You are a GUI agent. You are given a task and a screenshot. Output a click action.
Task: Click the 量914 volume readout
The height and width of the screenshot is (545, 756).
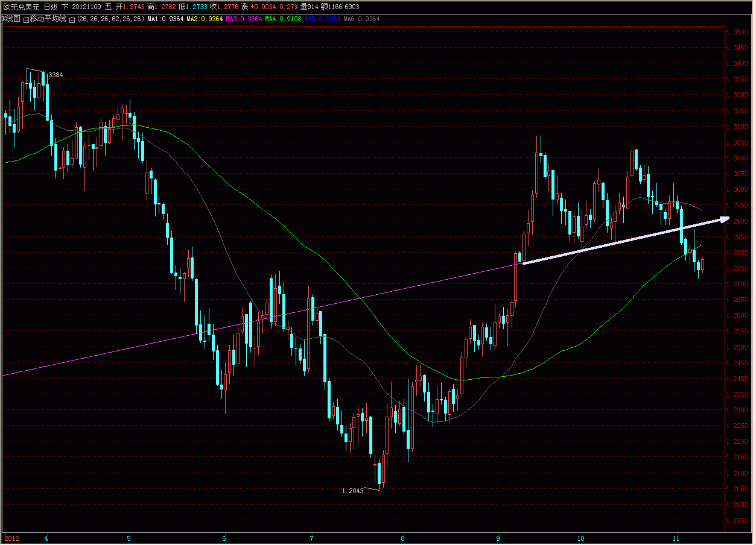309,7
